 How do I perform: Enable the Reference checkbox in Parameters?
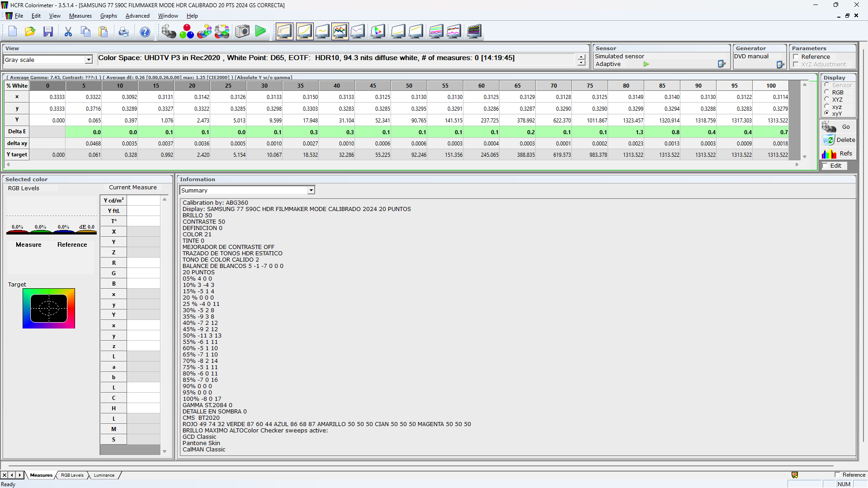(x=796, y=57)
